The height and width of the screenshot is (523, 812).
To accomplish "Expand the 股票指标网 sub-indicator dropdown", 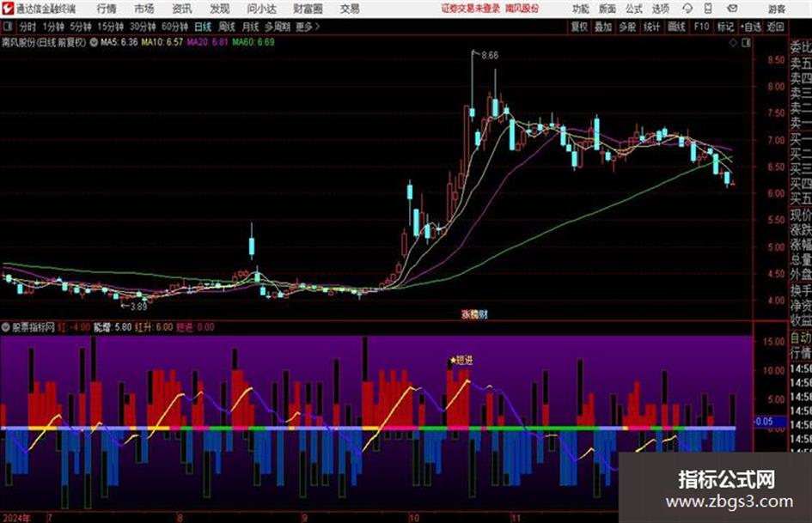I will point(6,327).
